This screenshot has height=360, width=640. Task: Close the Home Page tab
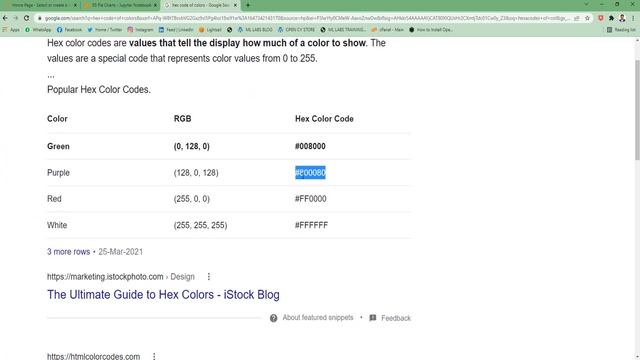click(75, 5)
